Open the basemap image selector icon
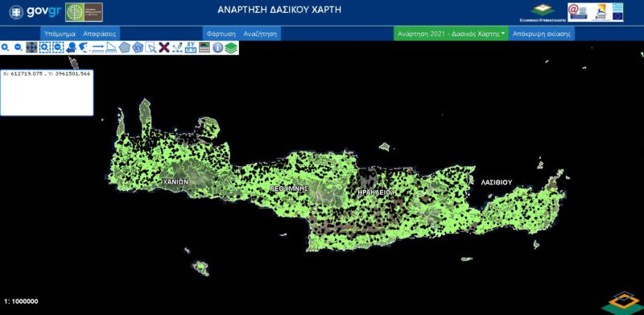The image size is (644, 315). point(204,48)
